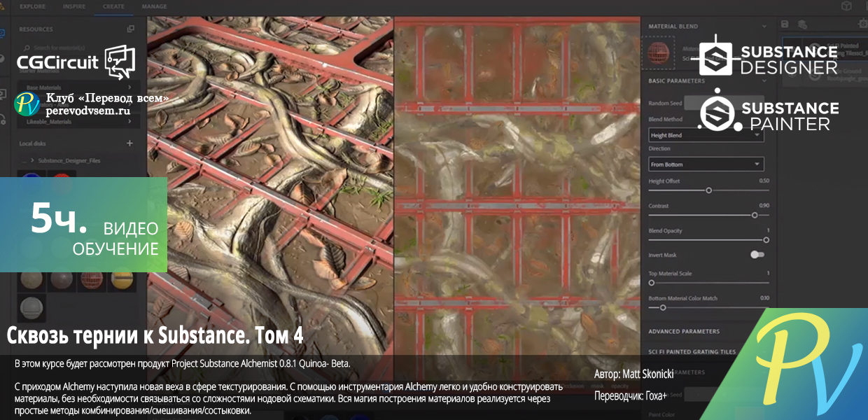Open the INSPIRE tab
Image resolution: width=868 pixels, height=420 pixels.
tap(74, 7)
